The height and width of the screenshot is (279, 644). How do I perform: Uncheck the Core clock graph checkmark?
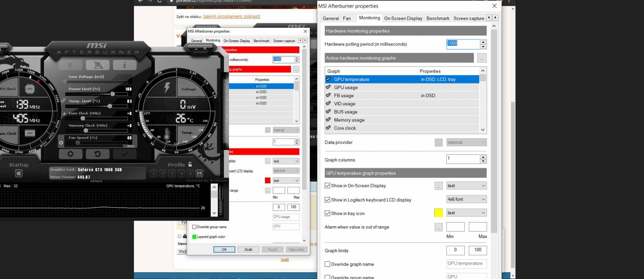point(328,128)
